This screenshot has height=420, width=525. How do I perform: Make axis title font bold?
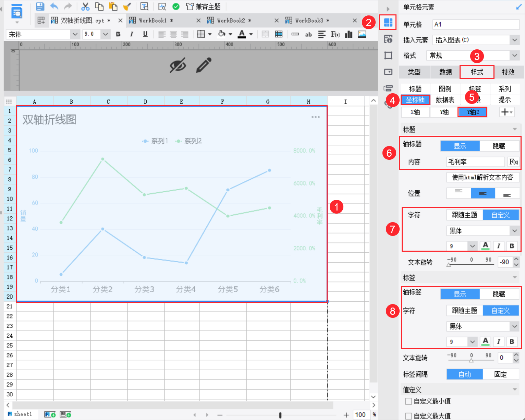click(x=512, y=246)
